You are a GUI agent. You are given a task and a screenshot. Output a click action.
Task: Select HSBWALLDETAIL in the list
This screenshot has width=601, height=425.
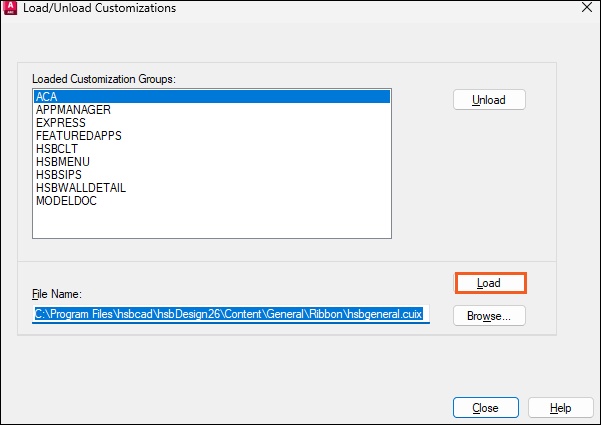212,188
